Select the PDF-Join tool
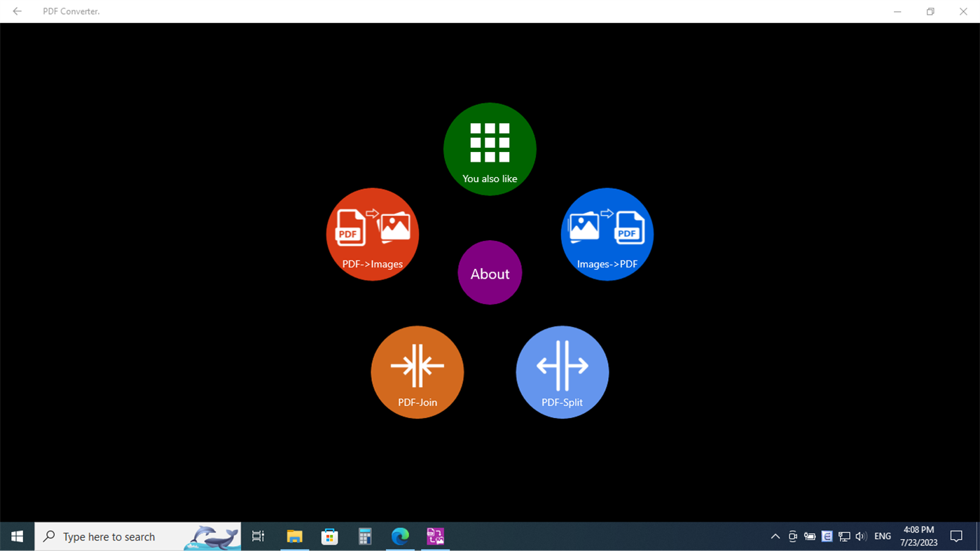The width and height of the screenshot is (980, 551). 417,372
